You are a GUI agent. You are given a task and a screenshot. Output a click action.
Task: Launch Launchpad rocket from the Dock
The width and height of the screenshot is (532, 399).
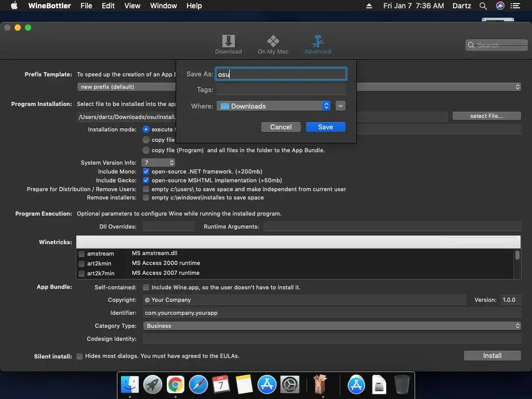153,384
